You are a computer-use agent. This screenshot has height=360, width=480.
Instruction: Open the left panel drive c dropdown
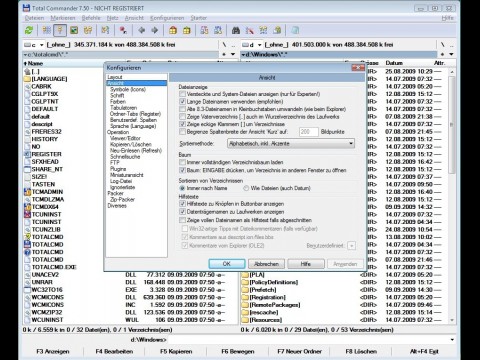tap(41, 45)
